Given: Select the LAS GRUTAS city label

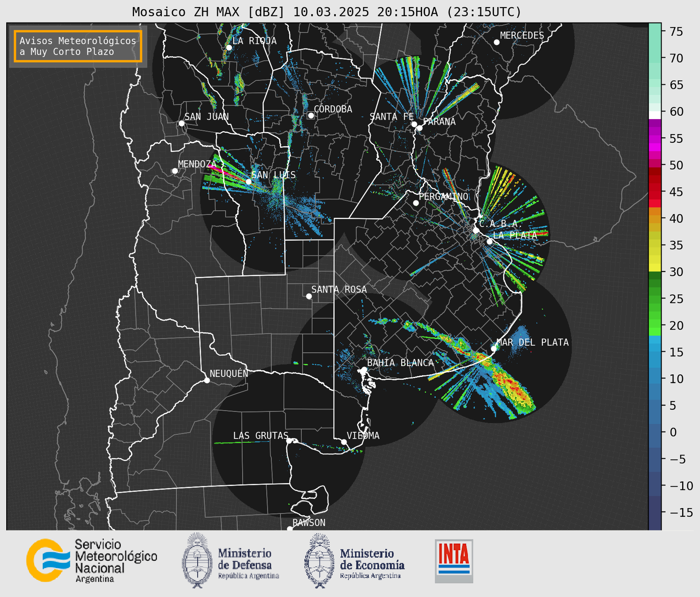Looking at the screenshot, I should (x=261, y=436).
